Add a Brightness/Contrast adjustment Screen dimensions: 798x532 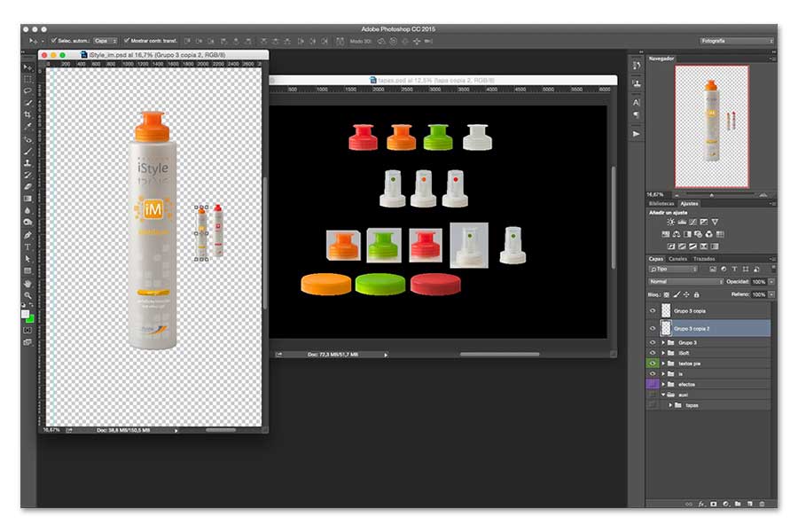coord(671,222)
